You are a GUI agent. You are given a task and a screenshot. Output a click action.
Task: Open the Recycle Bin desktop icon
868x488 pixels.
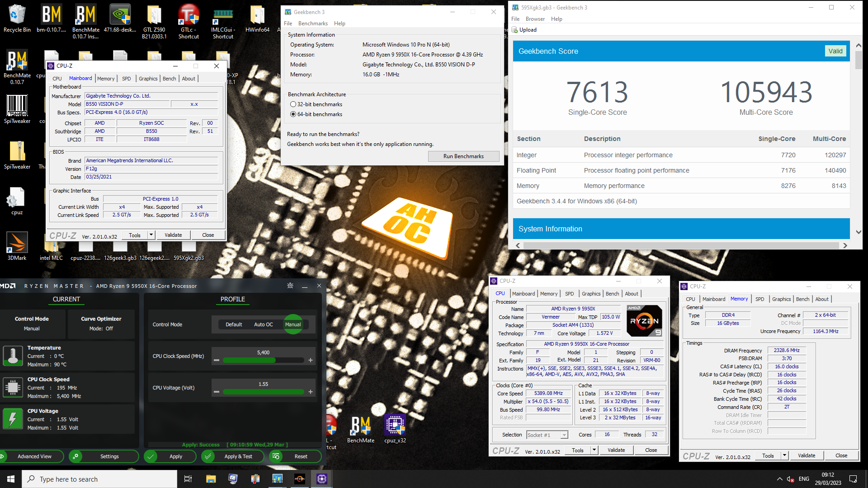(x=17, y=18)
